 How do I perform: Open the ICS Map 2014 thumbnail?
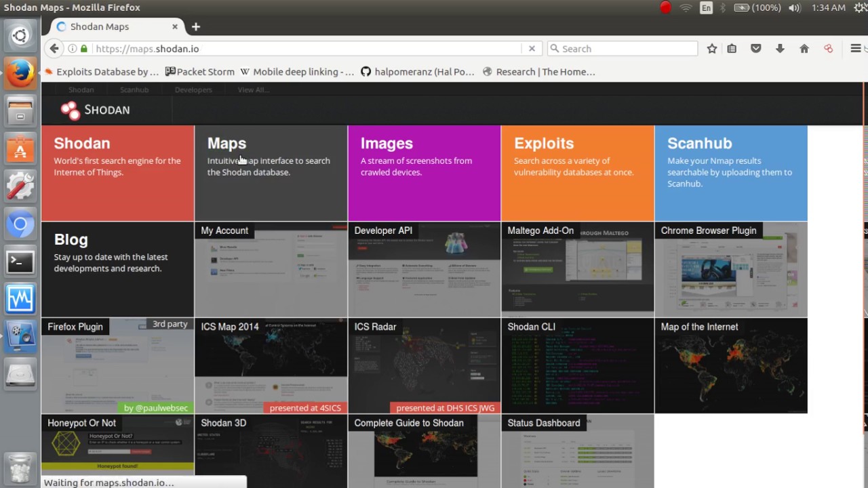[271, 365]
